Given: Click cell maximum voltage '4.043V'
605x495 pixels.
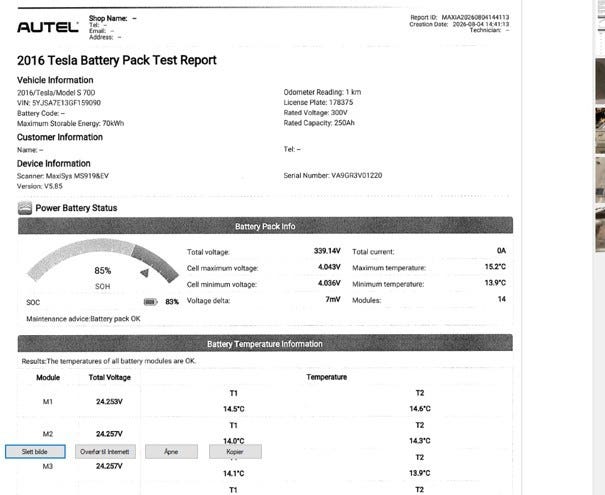Looking at the screenshot, I should 329,267.
